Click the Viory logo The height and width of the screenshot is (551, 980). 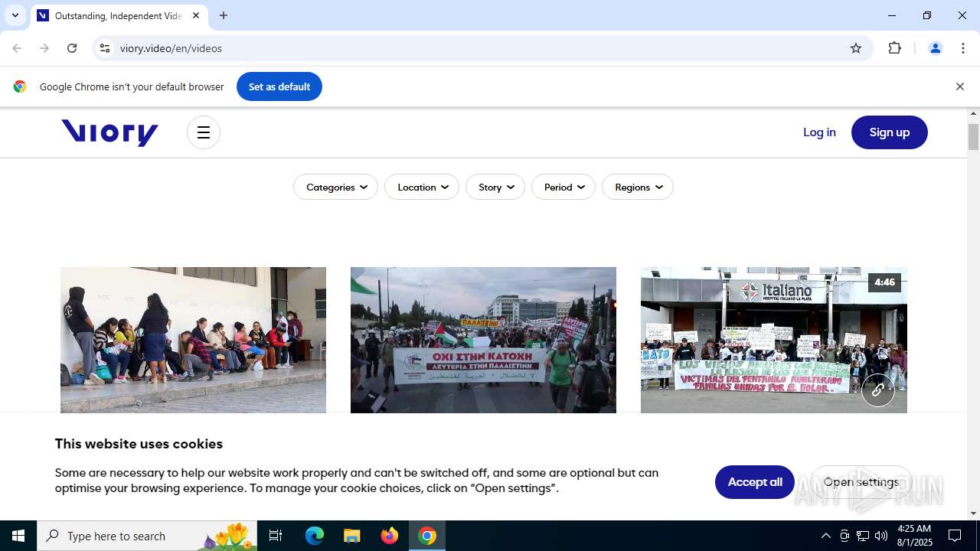tap(110, 132)
